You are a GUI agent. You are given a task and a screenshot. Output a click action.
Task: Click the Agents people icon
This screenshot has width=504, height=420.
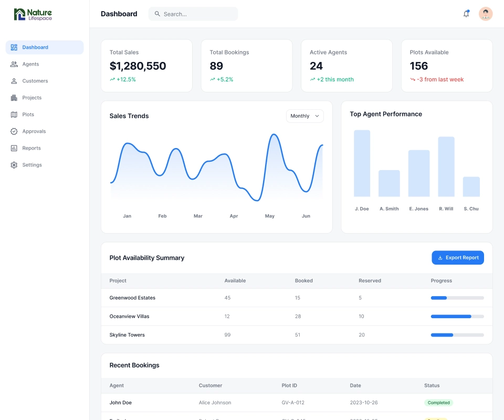14,64
